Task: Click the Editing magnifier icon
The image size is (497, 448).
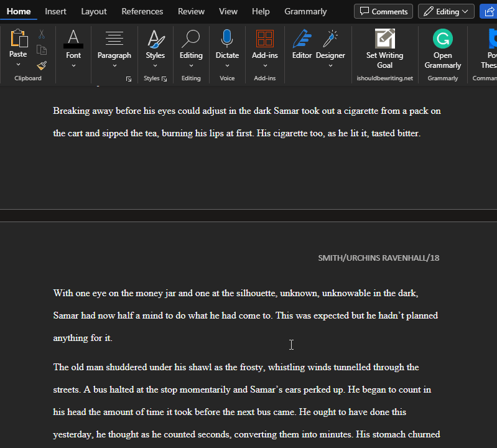Action: (191, 39)
